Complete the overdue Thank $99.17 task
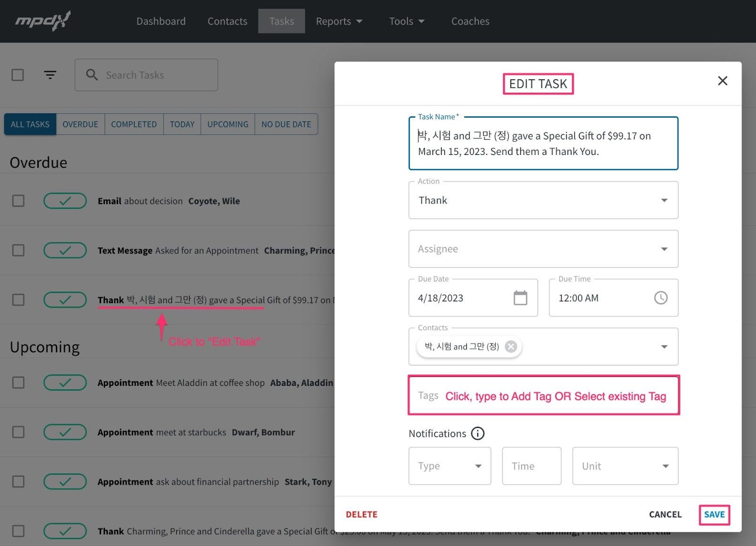 pyautogui.click(x=65, y=300)
